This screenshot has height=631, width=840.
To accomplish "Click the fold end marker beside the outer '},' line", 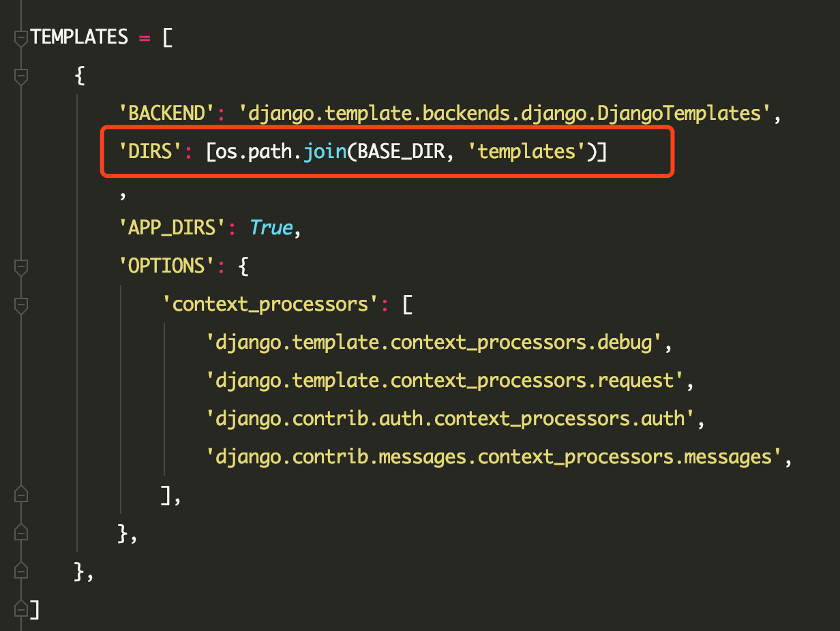I will coord(21,571).
